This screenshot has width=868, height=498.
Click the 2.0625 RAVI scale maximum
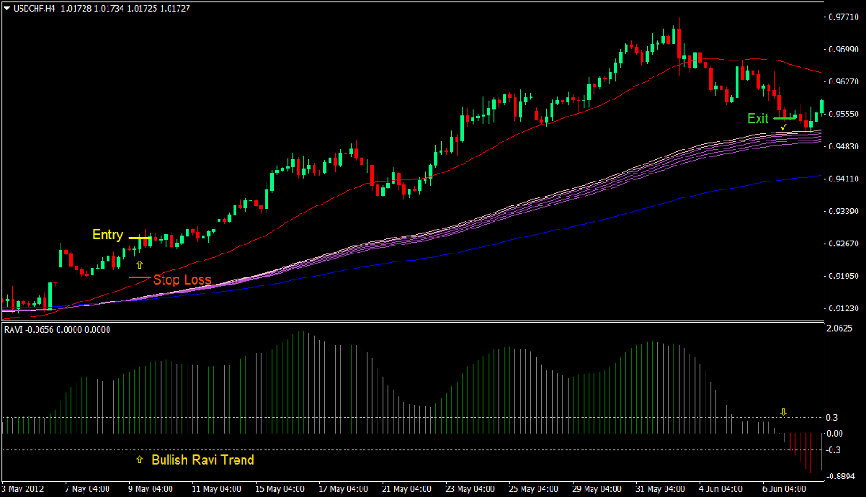(x=840, y=328)
